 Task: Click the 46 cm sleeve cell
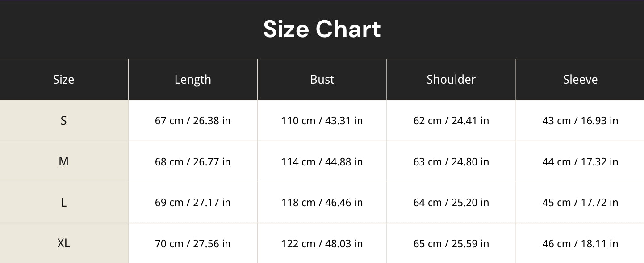pyautogui.click(x=580, y=243)
